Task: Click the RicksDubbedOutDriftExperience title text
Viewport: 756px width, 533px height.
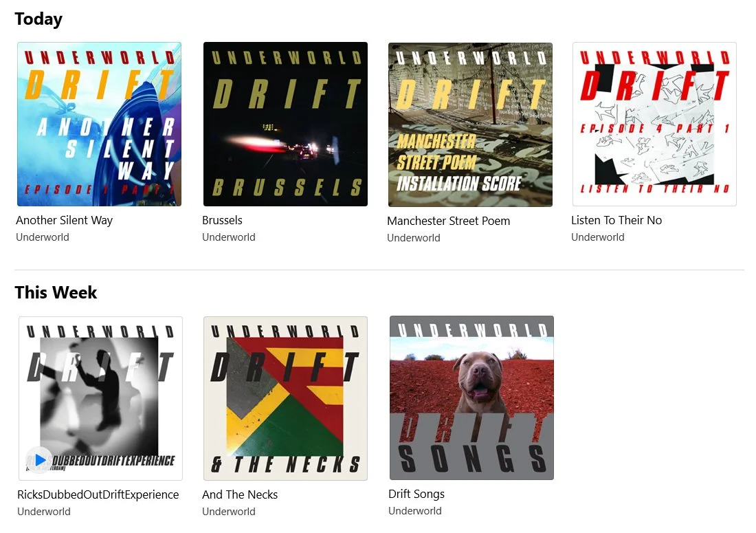Action: tap(98, 494)
